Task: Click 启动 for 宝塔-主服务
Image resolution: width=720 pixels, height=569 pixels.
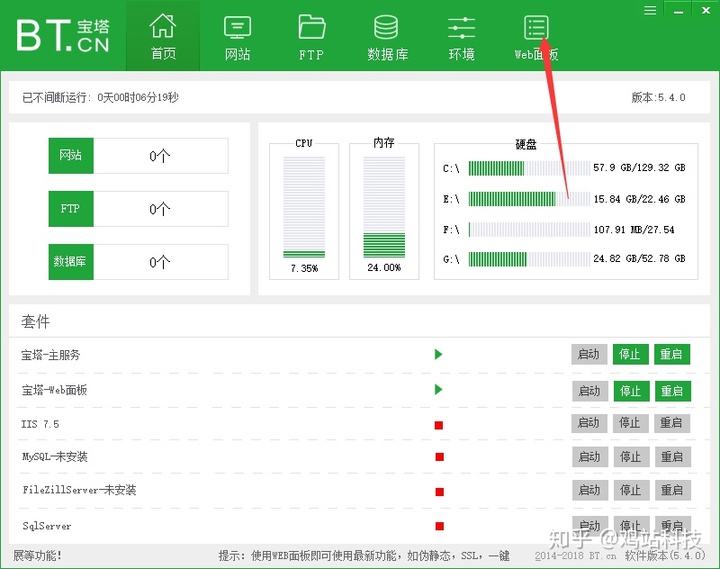Action: point(589,354)
